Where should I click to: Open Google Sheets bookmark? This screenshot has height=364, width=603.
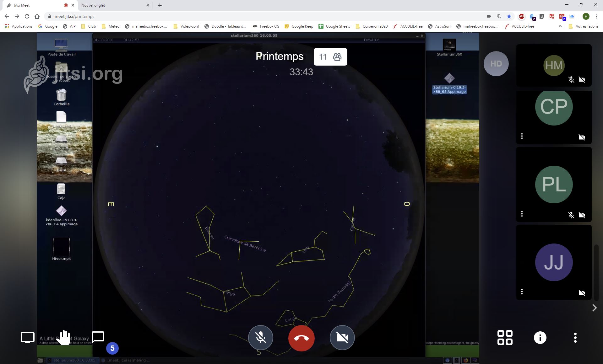click(x=334, y=26)
